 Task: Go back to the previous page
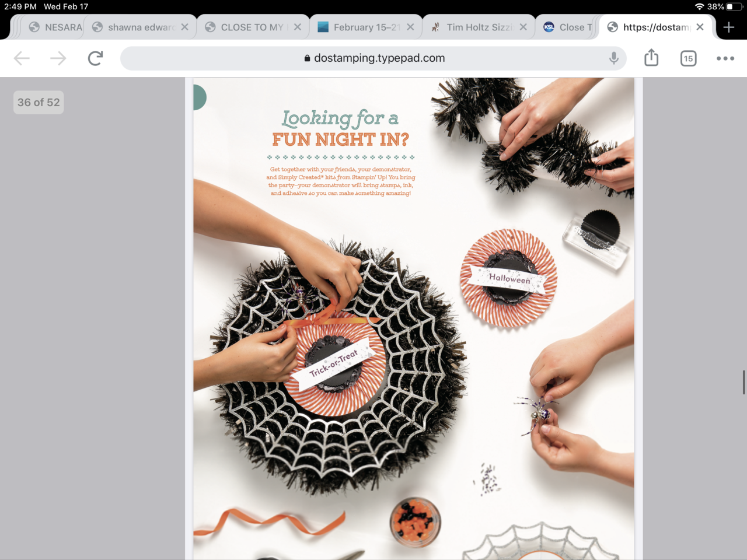(22, 58)
